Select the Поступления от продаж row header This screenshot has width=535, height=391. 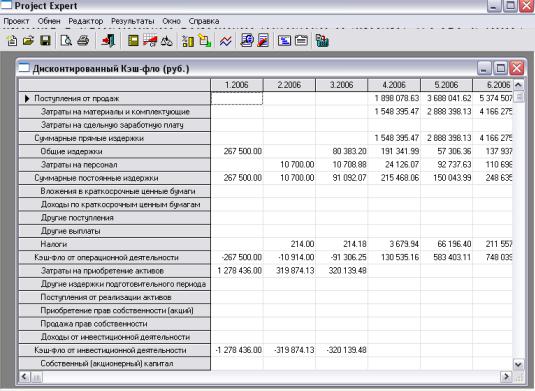(x=115, y=99)
